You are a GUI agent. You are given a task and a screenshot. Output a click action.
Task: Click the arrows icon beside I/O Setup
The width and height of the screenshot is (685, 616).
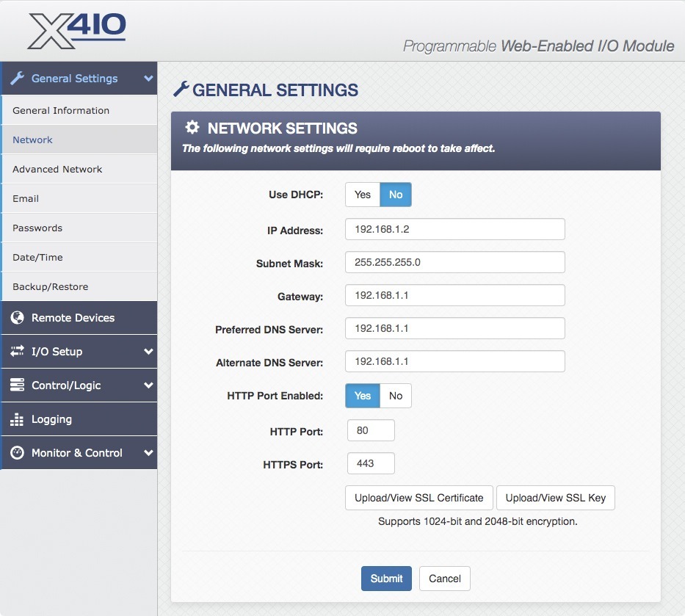tap(16, 352)
